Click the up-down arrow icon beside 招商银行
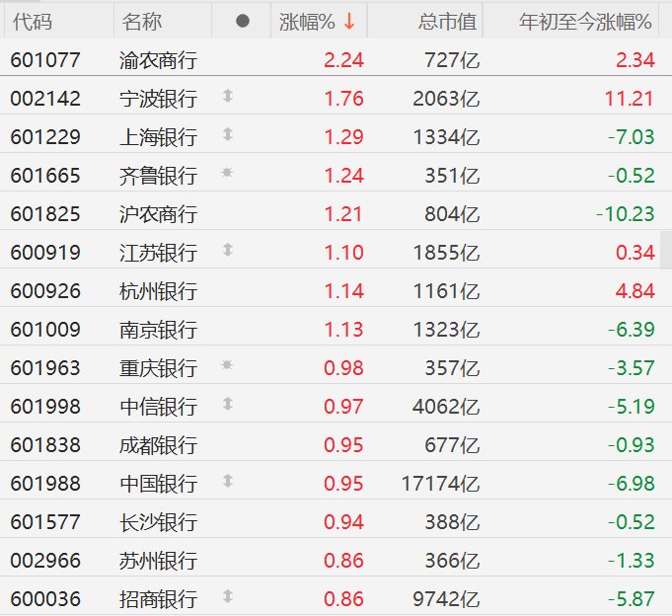This screenshot has width=672, height=616. pyautogui.click(x=229, y=597)
